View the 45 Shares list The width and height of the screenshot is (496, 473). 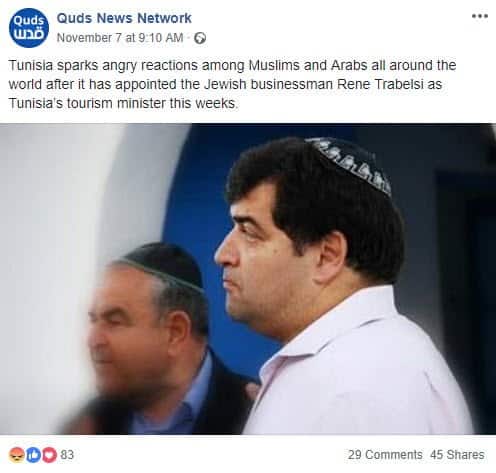pos(457,455)
